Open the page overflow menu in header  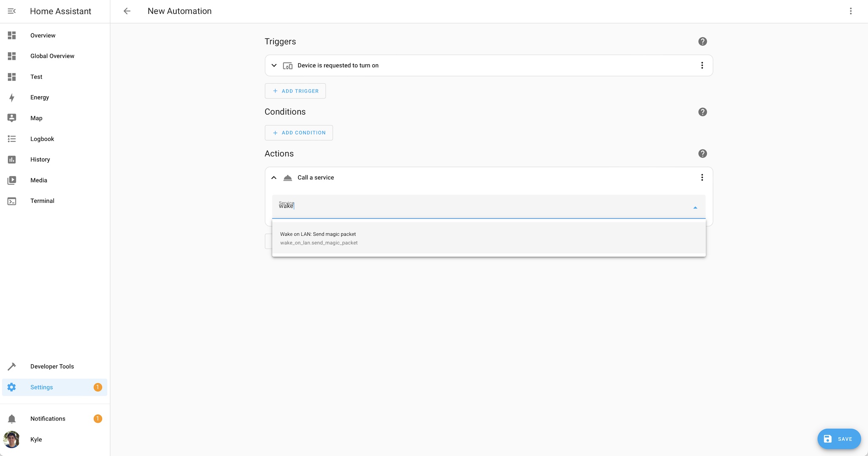pyautogui.click(x=851, y=11)
